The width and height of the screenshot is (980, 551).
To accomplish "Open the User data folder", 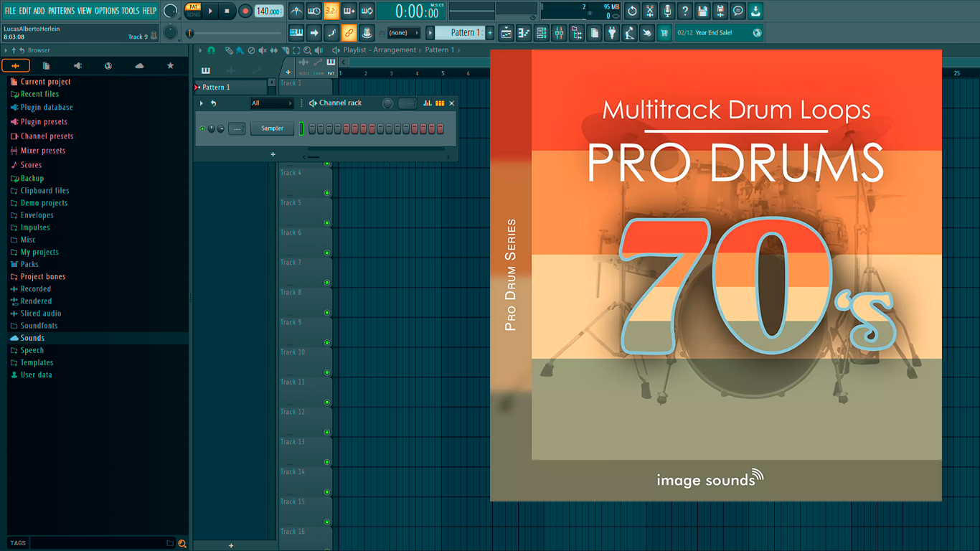I will pos(36,375).
